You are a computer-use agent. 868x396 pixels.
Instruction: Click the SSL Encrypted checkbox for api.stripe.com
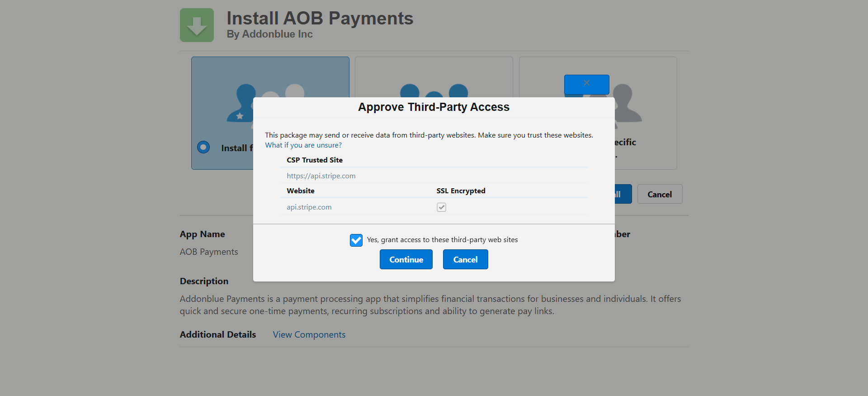tap(441, 207)
